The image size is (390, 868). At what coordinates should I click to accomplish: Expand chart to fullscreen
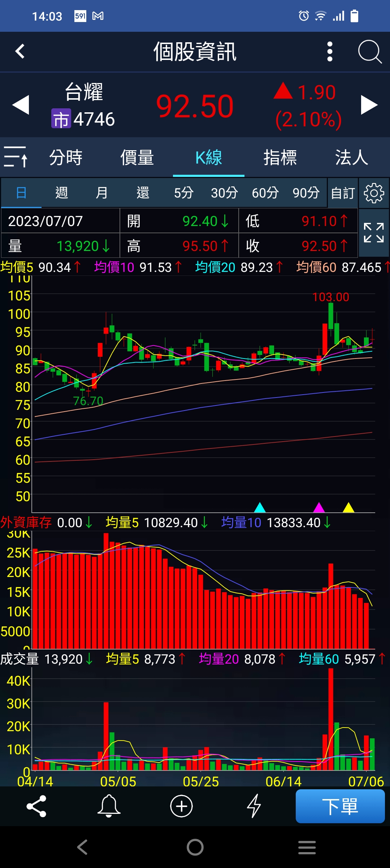click(374, 233)
